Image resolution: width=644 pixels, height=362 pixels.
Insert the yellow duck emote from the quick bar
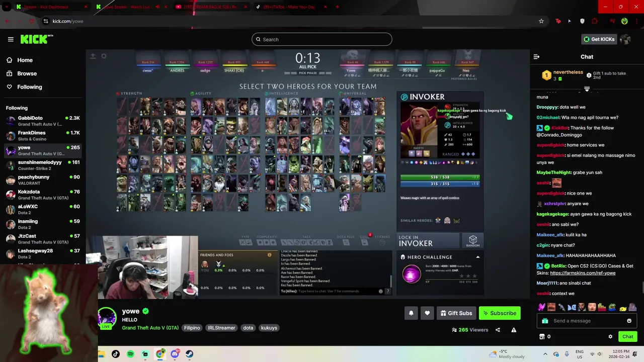[623, 308]
